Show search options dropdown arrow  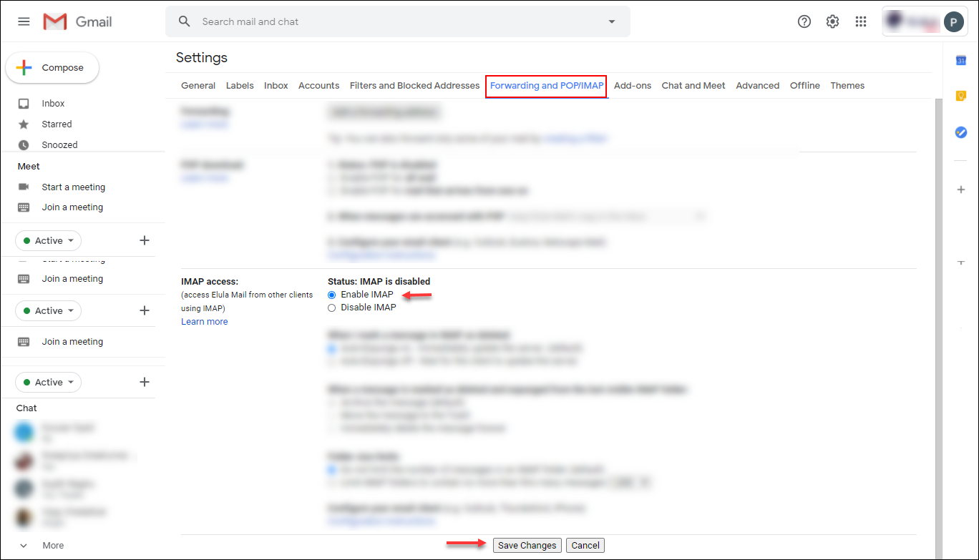pyautogui.click(x=612, y=21)
